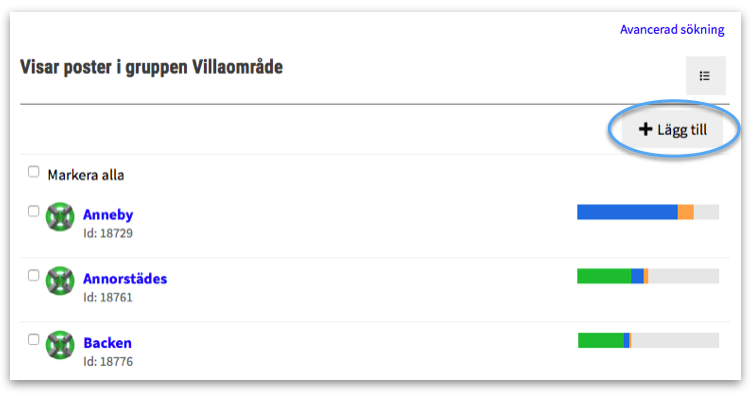Click the green segment of Annorstädes' status bar
This screenshot has width=752, height=394.
[604, 276]
